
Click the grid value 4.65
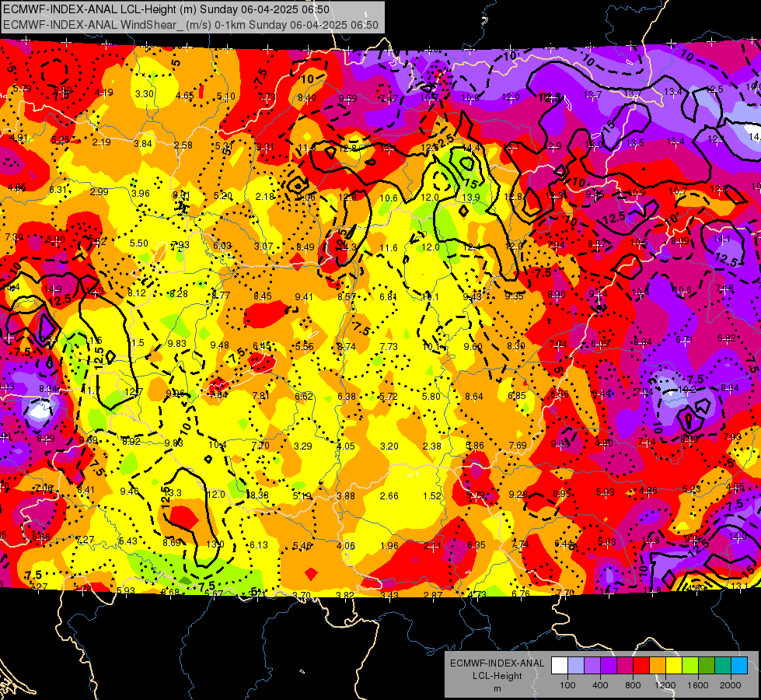[185, 95]
